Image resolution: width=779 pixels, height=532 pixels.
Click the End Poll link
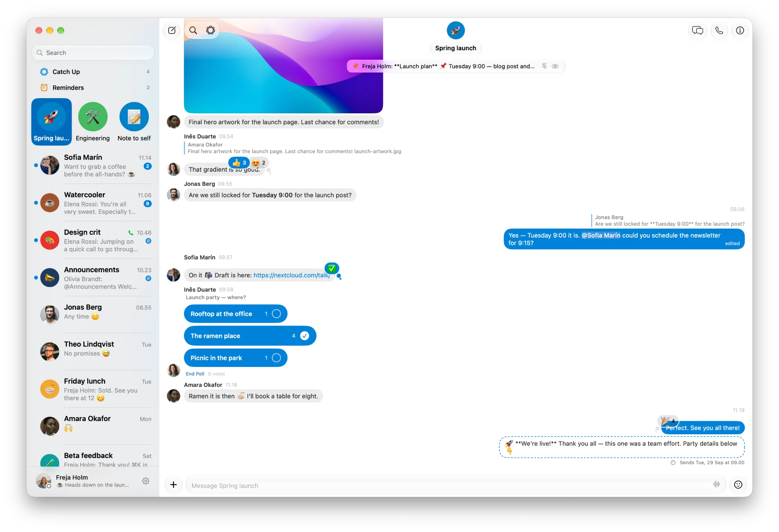(195, 374)
